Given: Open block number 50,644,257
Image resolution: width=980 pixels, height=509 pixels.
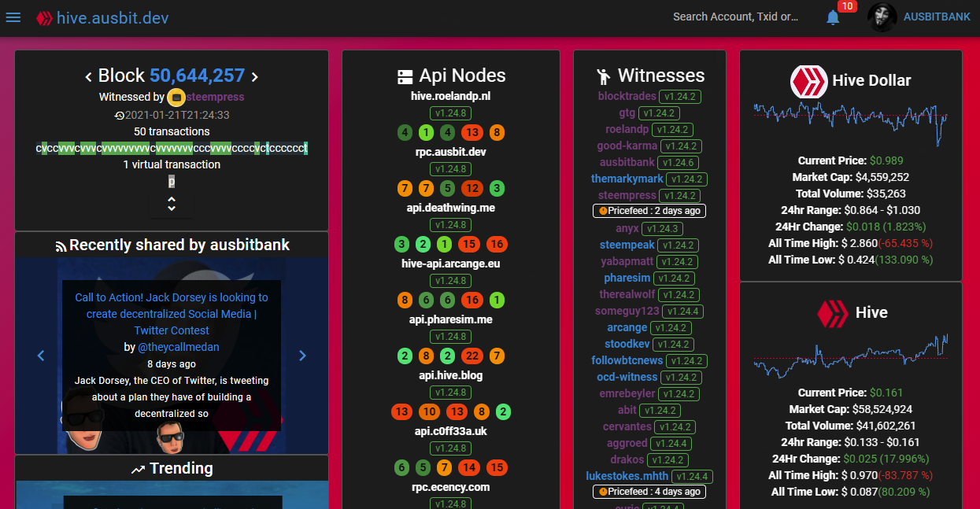Looking at the screenshot, I should click(x=198, y=76).
